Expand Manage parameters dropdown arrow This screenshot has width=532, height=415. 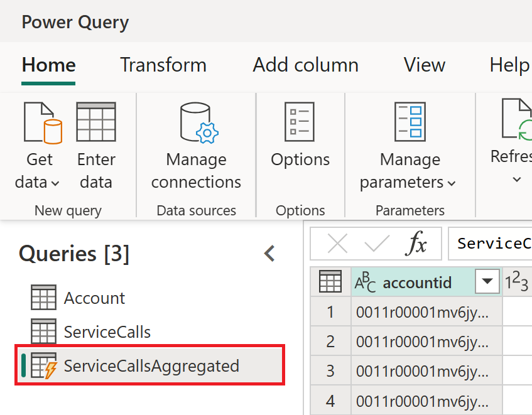(x=451, y=183)
